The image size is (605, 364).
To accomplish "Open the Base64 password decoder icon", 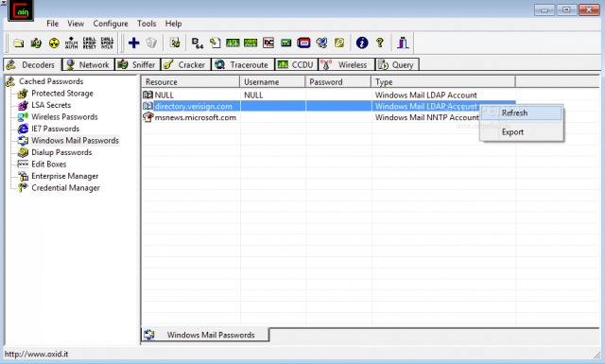I will 198,43.
